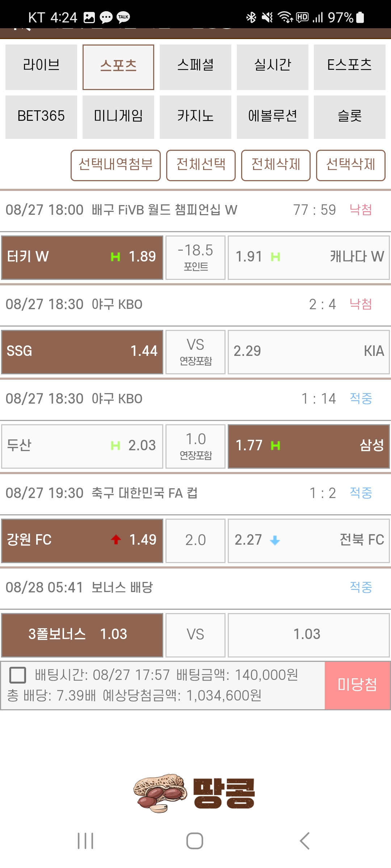The width and height of the screenshot is (391, 868).
Task: Check the bet slip selection checkbox
Action: coord(17,675)
